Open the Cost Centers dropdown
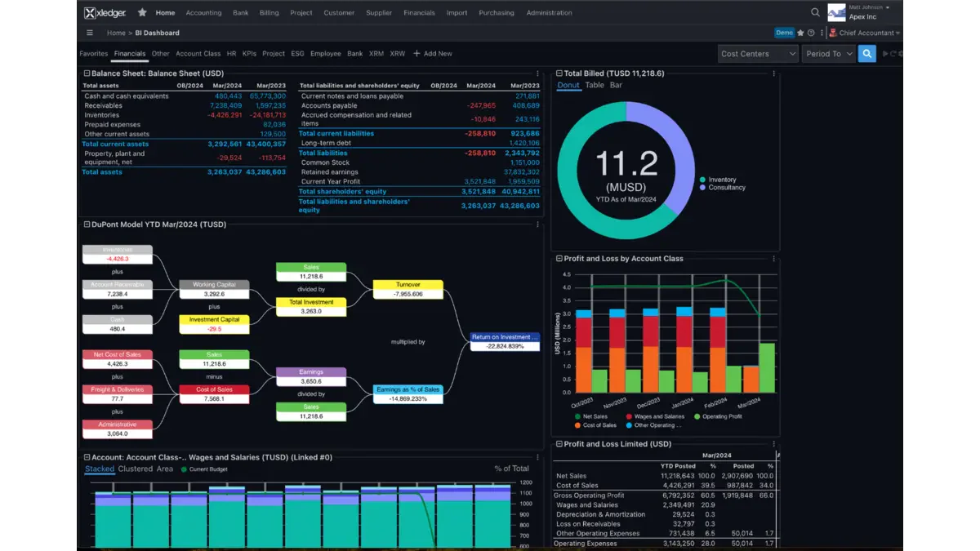This screenshot has width=980, height=551. (757, 54)
